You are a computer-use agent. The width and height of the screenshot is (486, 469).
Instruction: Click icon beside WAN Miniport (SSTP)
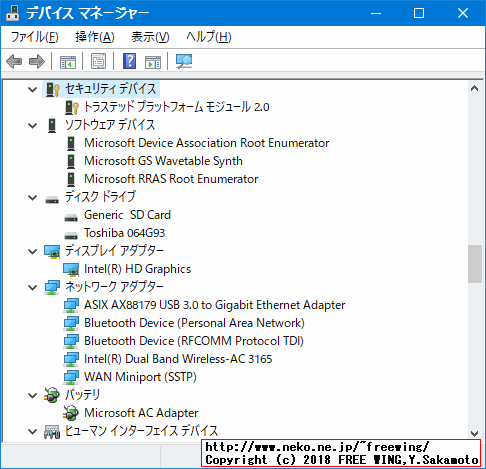71,378
